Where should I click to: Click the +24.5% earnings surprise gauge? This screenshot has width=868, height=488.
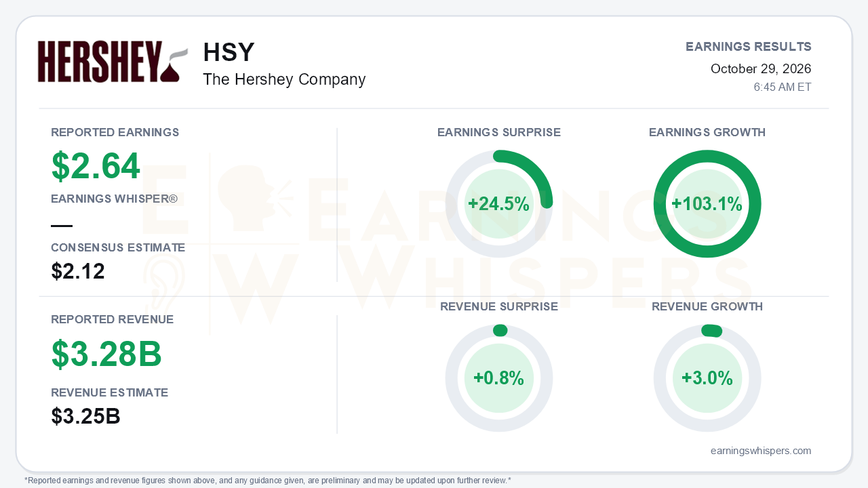tap(499, 204)
